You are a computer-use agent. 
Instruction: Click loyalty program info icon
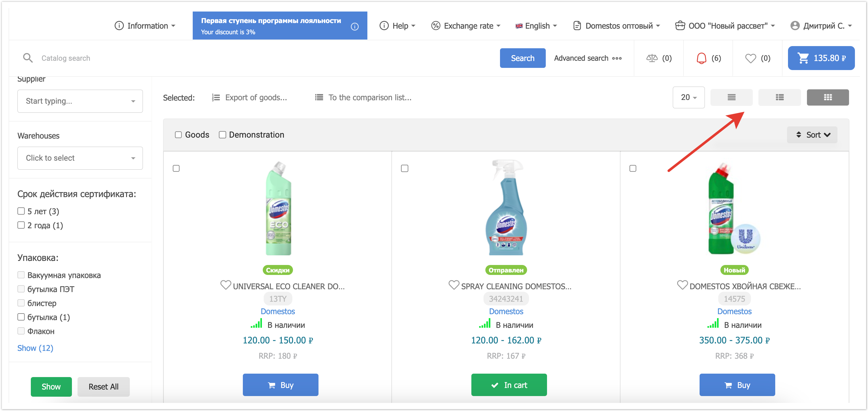pos(355,26)
